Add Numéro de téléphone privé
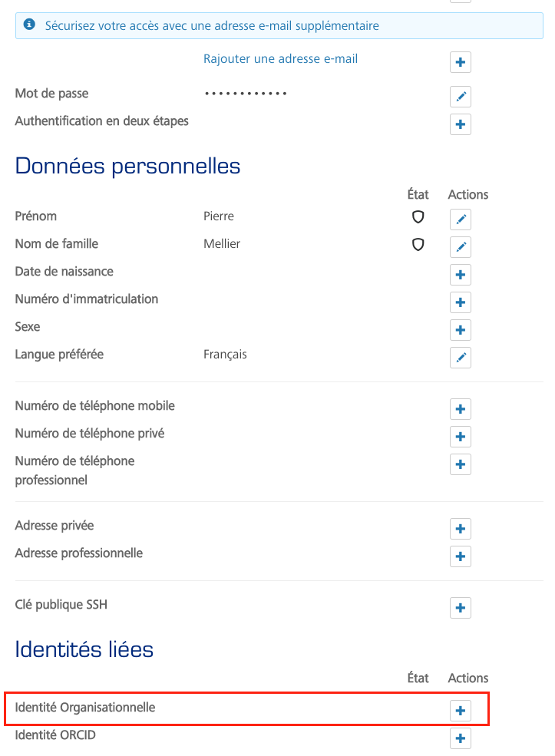Viewport: 555px width, 756px height. pyautogui.click(x=460, y=437)
